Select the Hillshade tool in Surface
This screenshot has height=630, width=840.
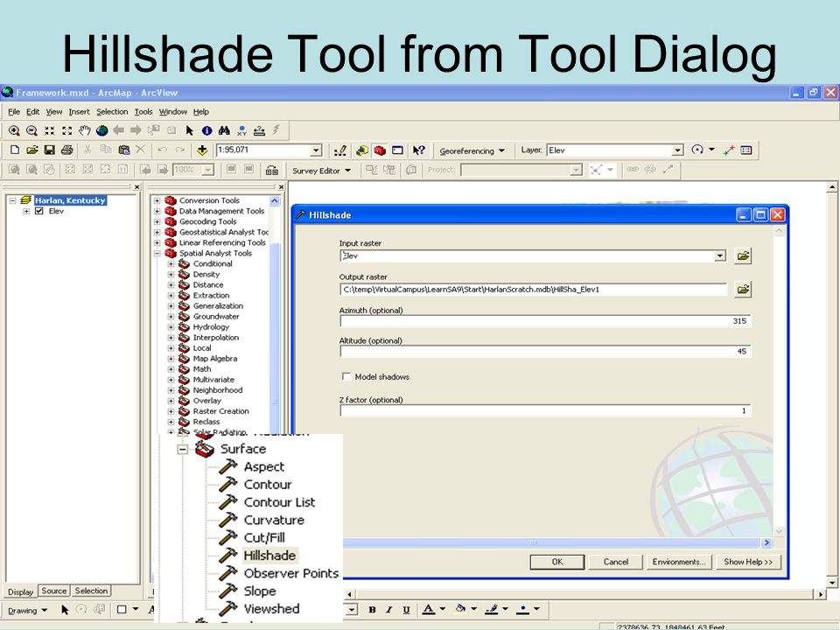pyautogui.click(x=269, y=556)
